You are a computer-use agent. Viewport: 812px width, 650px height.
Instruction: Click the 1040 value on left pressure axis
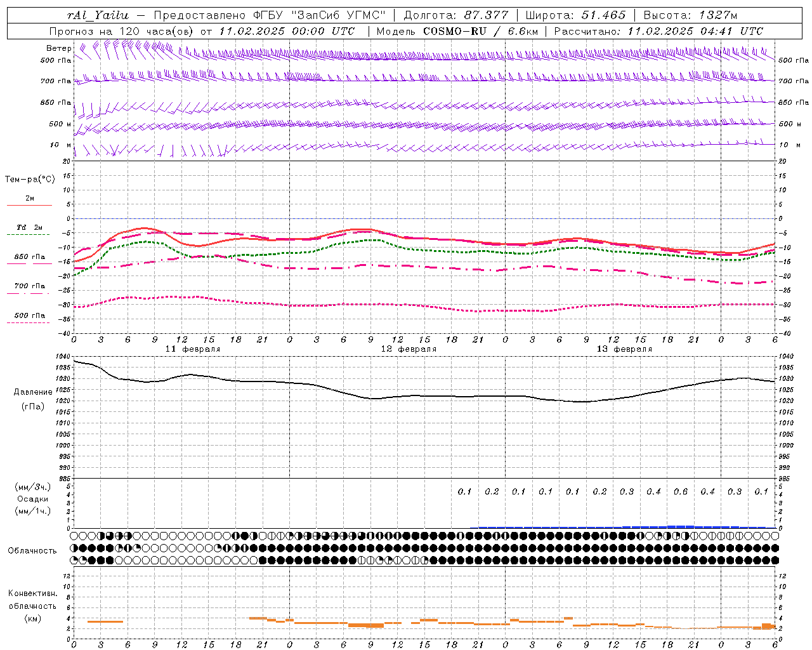click(62, 357)
